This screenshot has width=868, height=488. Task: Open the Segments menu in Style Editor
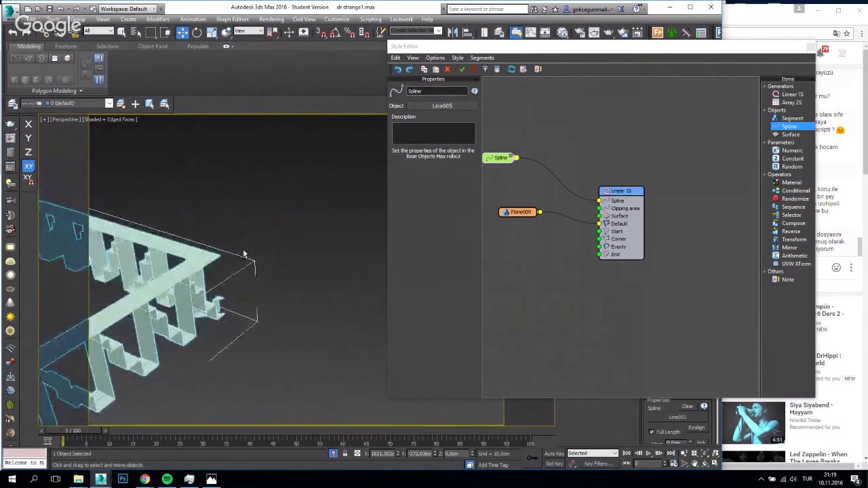pos(482,58)
